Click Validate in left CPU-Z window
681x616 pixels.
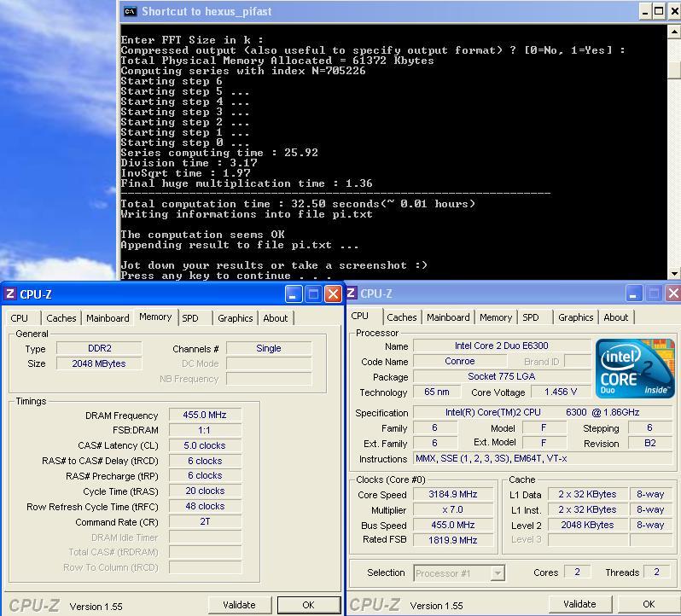239,605
